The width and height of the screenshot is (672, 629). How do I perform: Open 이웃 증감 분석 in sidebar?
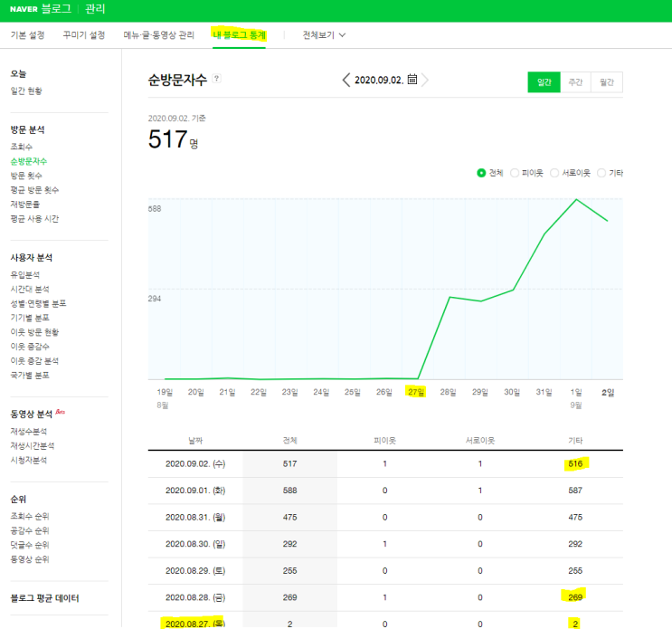point(34,361)
